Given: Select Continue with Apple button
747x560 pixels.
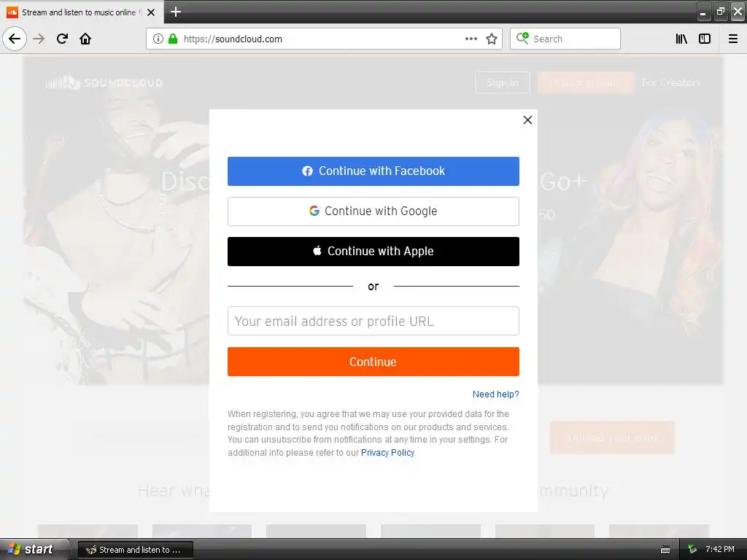Looking at the screenshot, I should click(373, 252).
